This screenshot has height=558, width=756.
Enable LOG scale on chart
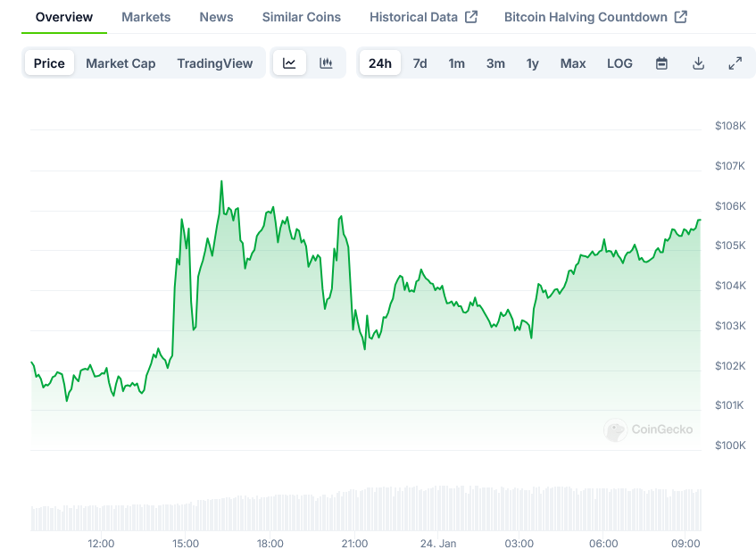[619, 63]
